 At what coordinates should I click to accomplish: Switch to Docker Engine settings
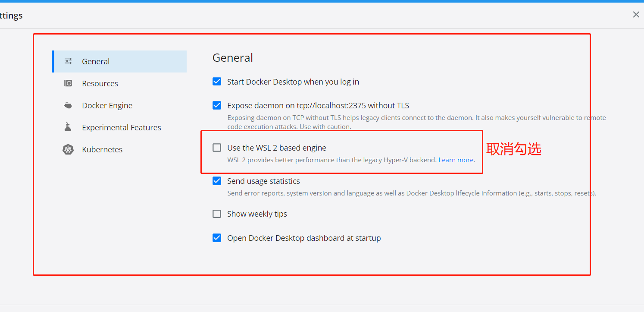pos(119,105)
